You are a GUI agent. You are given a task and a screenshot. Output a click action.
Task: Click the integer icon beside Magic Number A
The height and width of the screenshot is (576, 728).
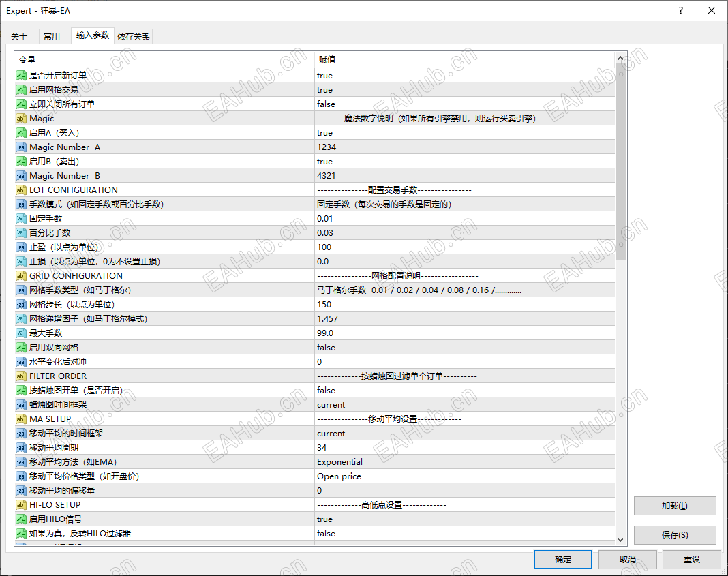(x=21, y=147)
